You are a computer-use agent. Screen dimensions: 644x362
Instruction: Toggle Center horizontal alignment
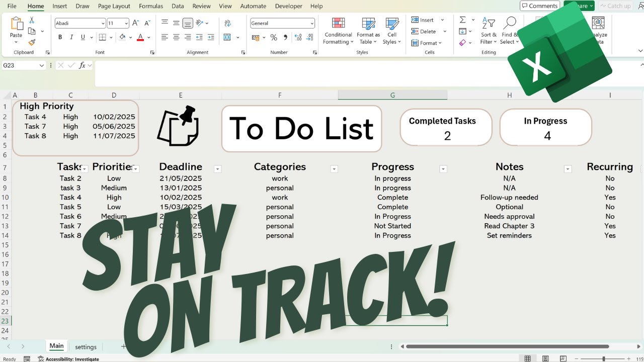click(x=176, y=37)
